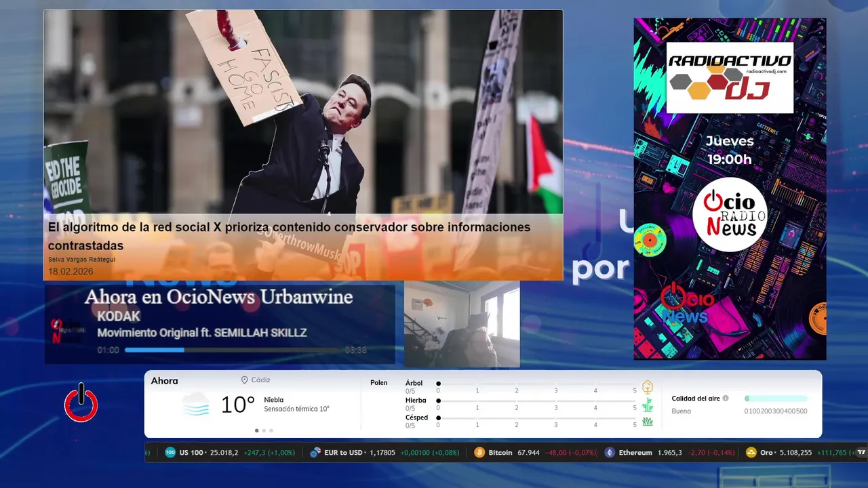Click the Césped lawn pollen icon
Image resolution: width=868 pixels, height=488 pixels.
(x=648, y=422)
